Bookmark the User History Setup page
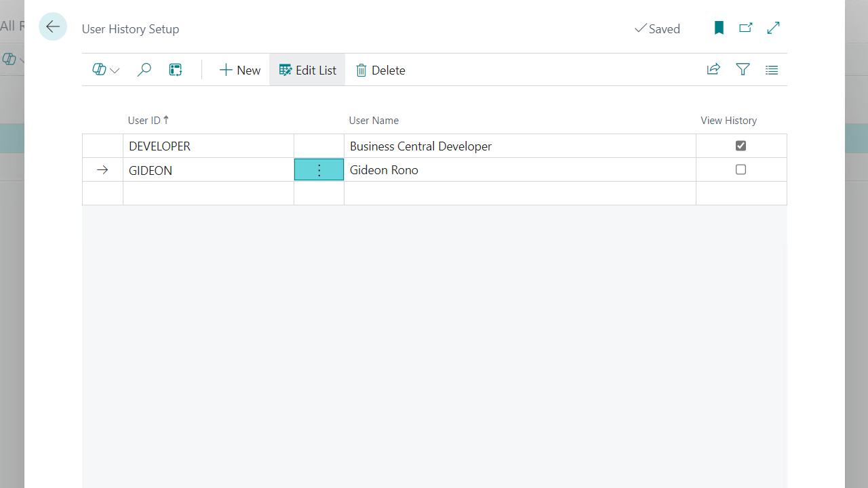Viewport: 868px width, 488px height. 718,28
